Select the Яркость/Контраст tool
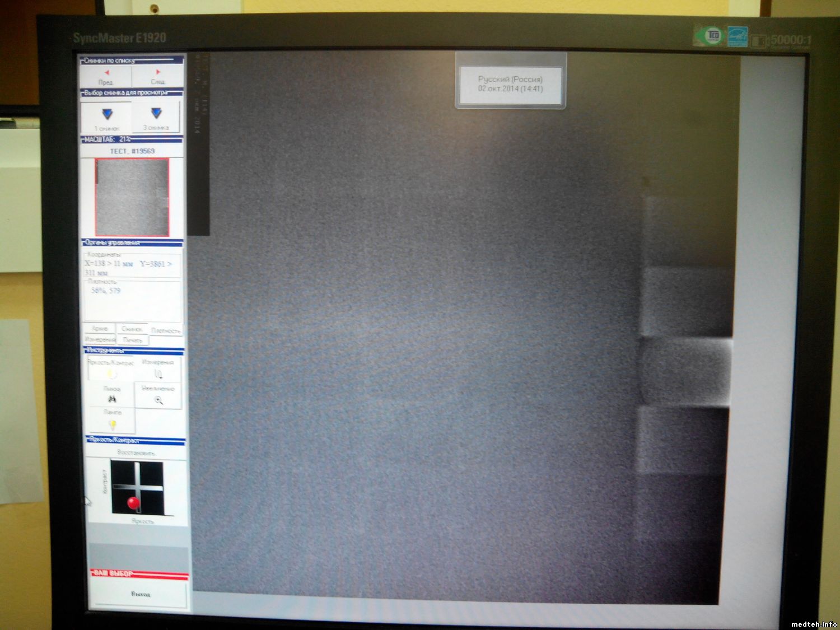This screenshot has width=840, height=630. click(x=111, y=368)
